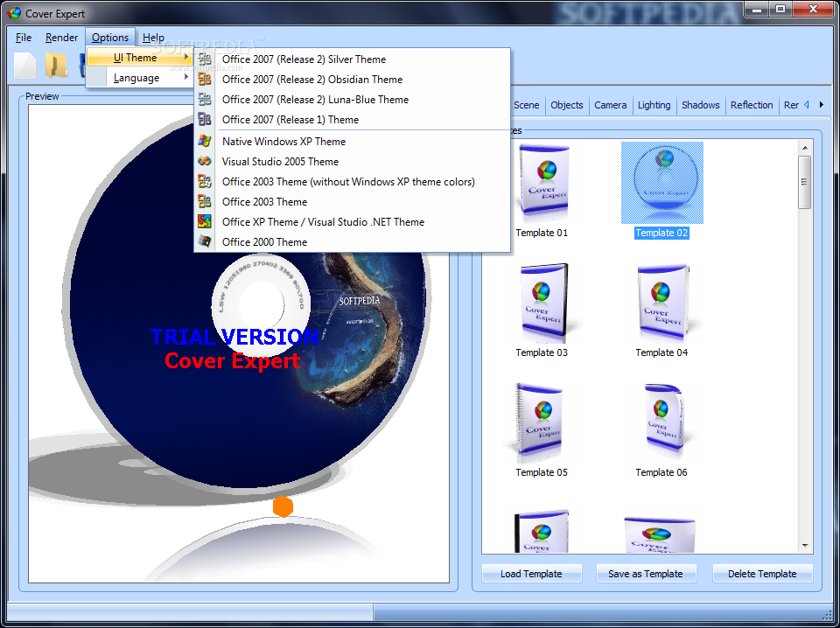Viewport: 840px width, 628px height.
Task: Click the orange hexagon handle in preview
Action: pos(283,506)
